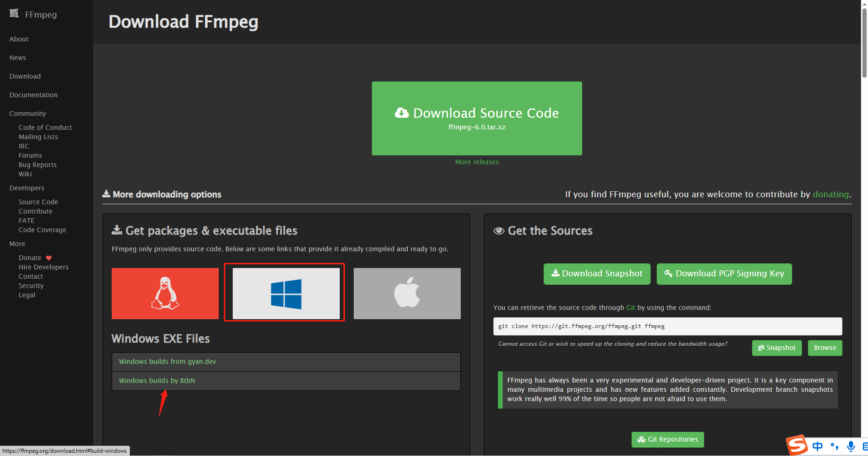Open the Developers section

tap(27, 188)
